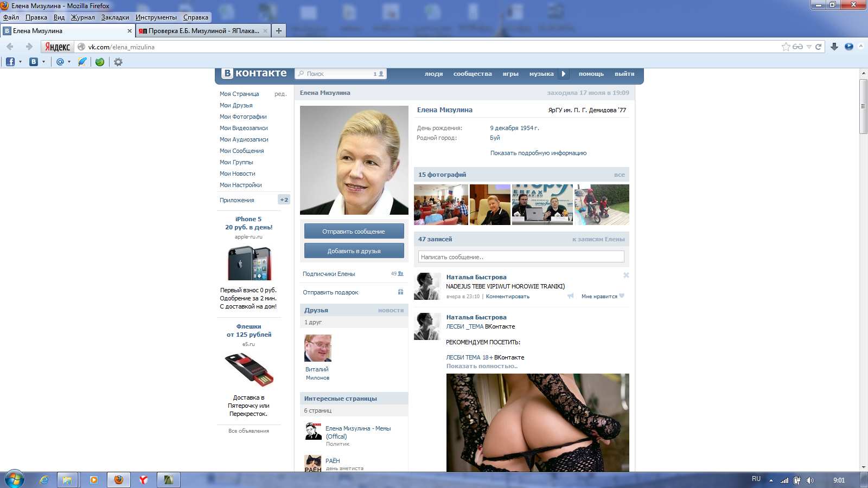Open the Закладки menu
The image size is (868, 488).
(x=115, y=17)
